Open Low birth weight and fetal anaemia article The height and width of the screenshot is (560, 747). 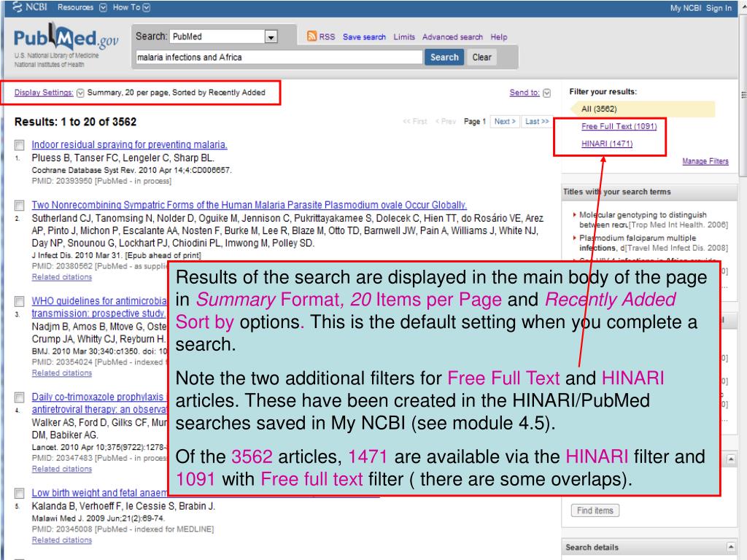click(x=99, y=493)
